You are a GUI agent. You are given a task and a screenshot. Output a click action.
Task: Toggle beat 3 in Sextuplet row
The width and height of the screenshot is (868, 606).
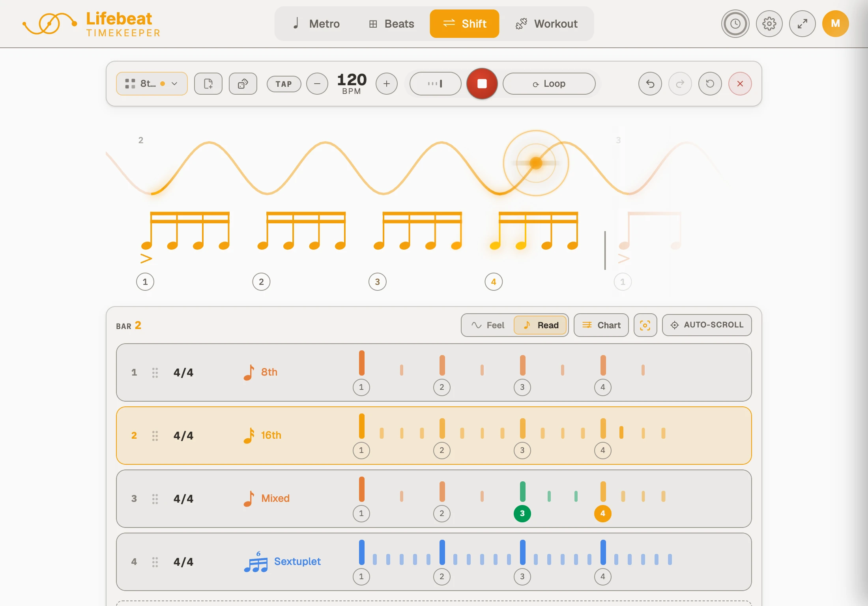coord(522,576)
